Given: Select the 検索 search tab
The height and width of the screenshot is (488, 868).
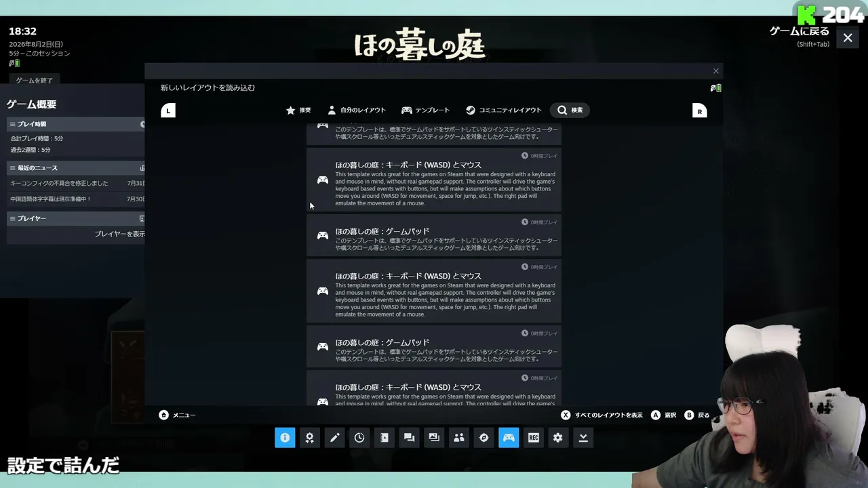Looking at the screenshot, I should [570, 110].
